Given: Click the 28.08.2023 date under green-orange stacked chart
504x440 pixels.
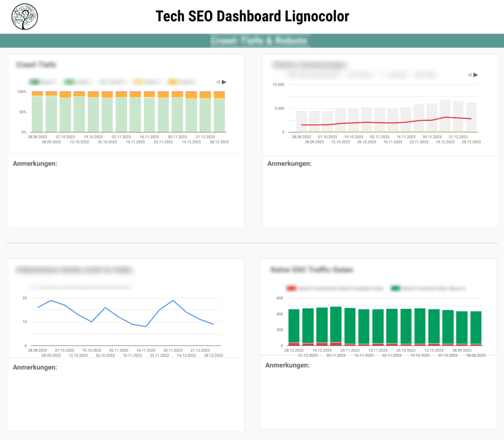Looking at the screenshot, I should click(x=37, y=137).
